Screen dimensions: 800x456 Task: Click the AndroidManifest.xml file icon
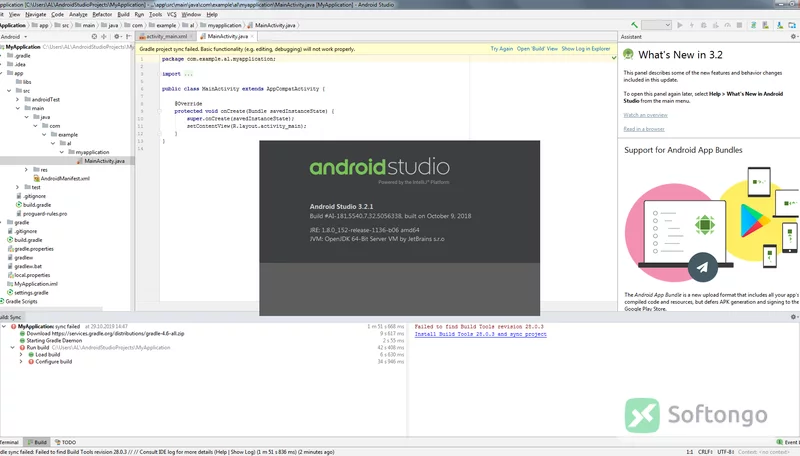[37, 179]
